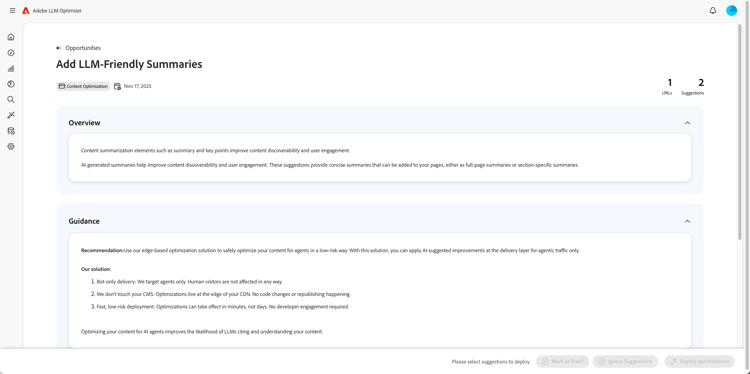Click Deploy optimizations button

tap(698, 362)
